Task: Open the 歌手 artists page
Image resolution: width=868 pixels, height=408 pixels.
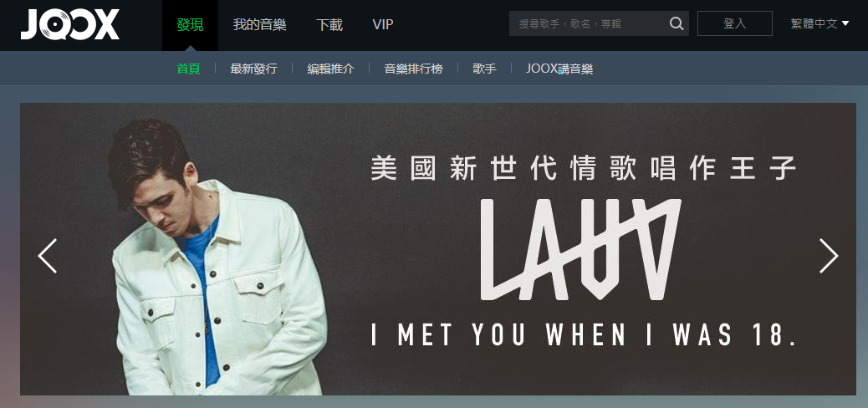Action: (x=484, y=69)
